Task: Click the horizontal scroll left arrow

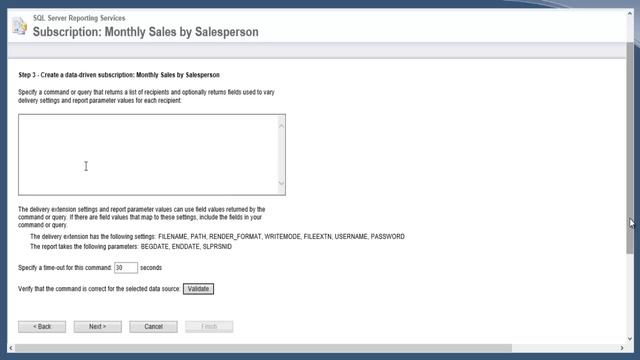Action: [11, 348]
